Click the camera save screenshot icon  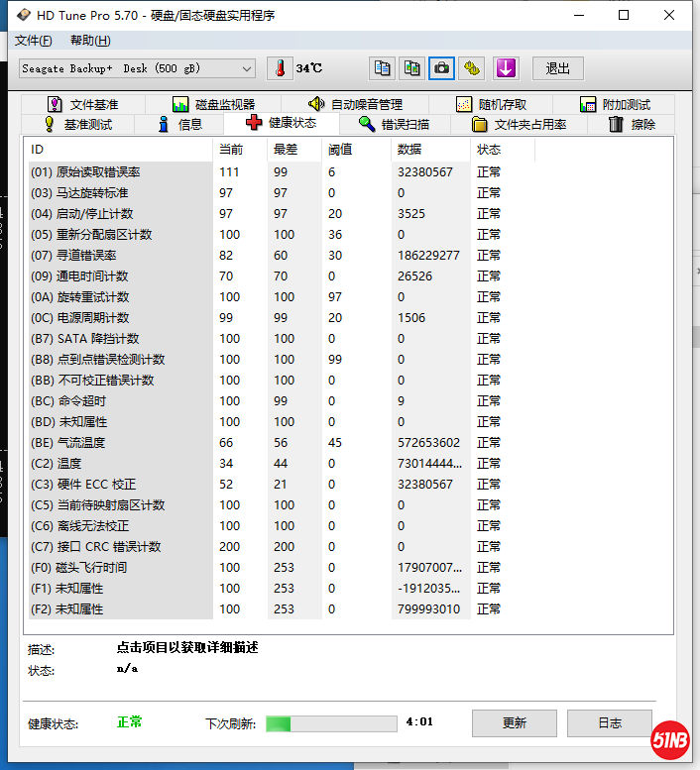(x=441, y=68)
